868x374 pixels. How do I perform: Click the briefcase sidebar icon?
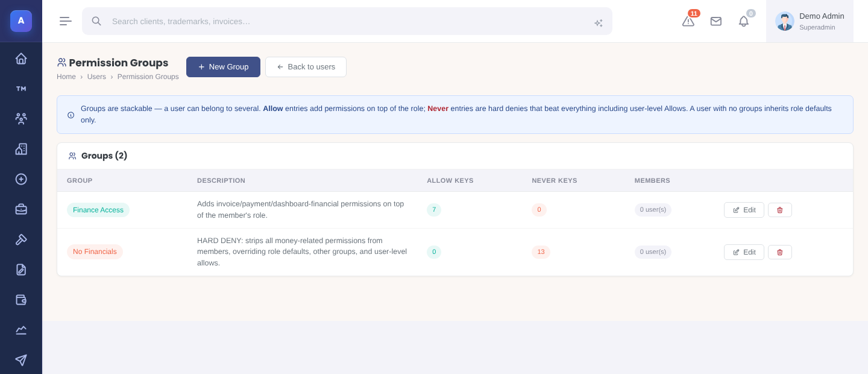pos(21,209)
